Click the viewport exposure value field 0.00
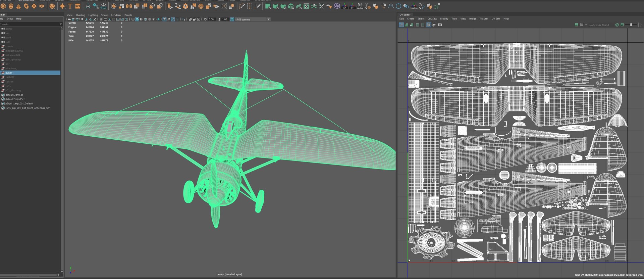Viewport: 644px width, 279px height. point(211,19)
